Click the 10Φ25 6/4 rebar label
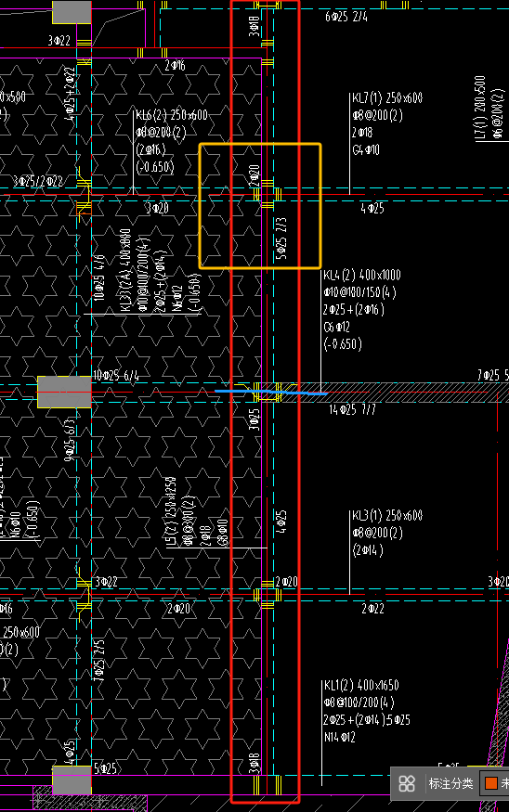The width and height of the screenshot is (509, 812). pyautogui.click(x=116, y=375)
